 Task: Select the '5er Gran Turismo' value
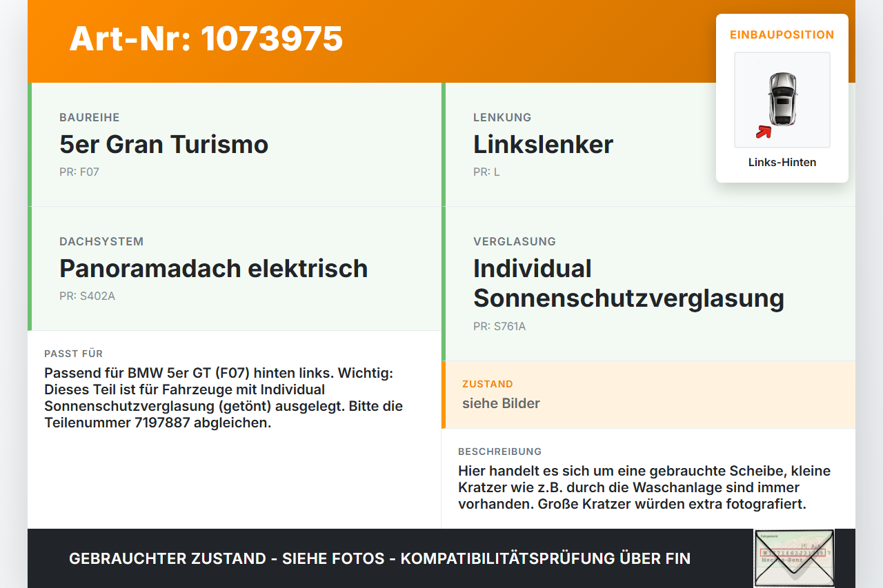(164, 145)
